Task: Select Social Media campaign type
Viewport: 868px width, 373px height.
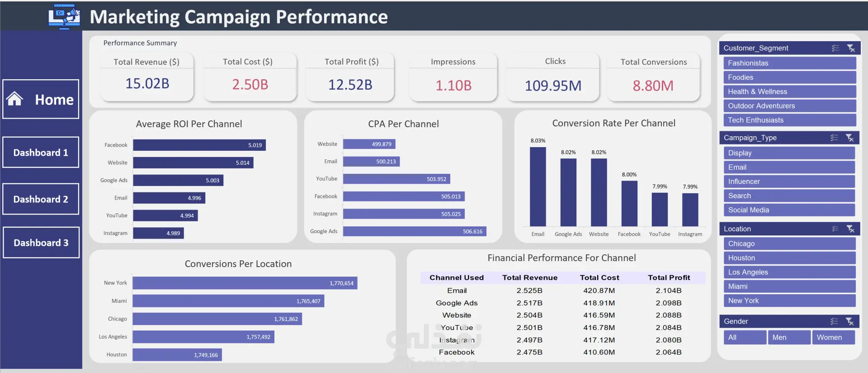Action: click(x=789, y=210)
